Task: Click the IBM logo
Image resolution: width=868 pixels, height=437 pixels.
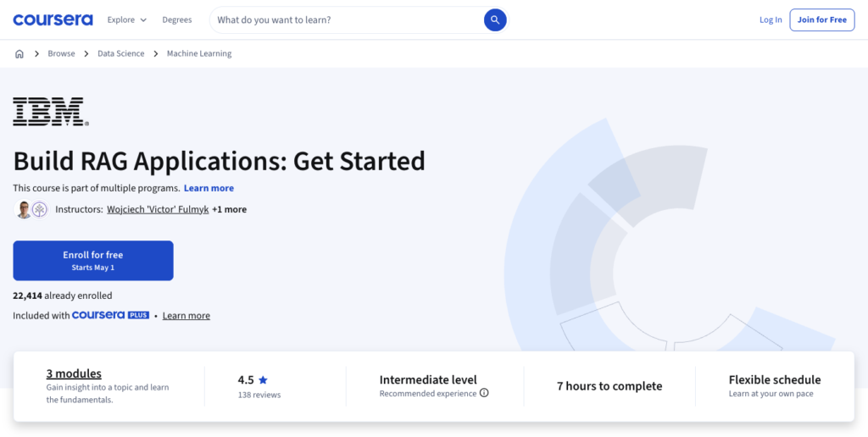Action: 51,112
